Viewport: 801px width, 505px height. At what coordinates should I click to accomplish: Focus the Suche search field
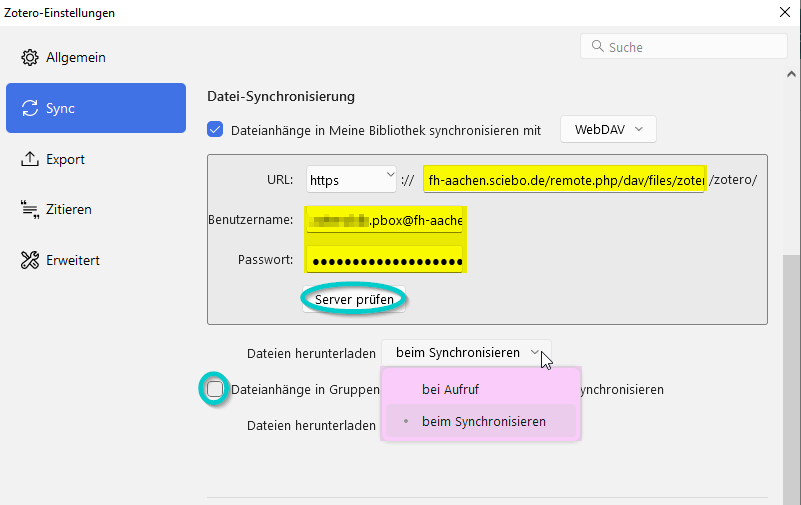tap(684, 46)
